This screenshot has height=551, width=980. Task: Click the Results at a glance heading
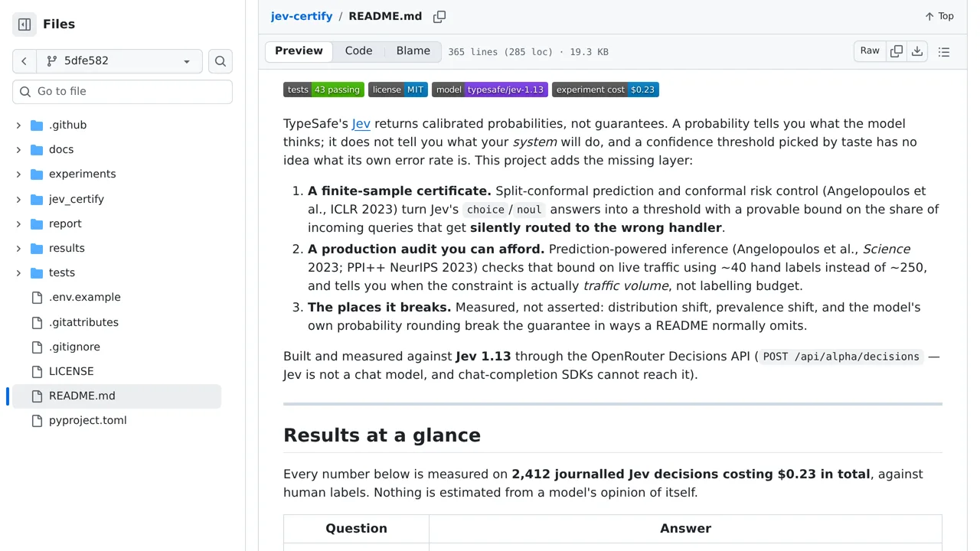pyautogui.click(x=382, y=435)
